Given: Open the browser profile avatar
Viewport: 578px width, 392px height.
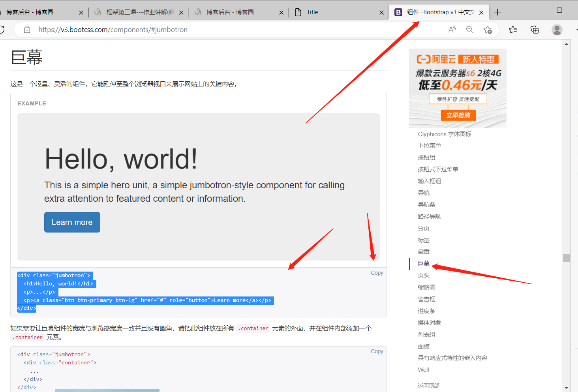Looking at the screenshot, I should (x=557, y=30).
